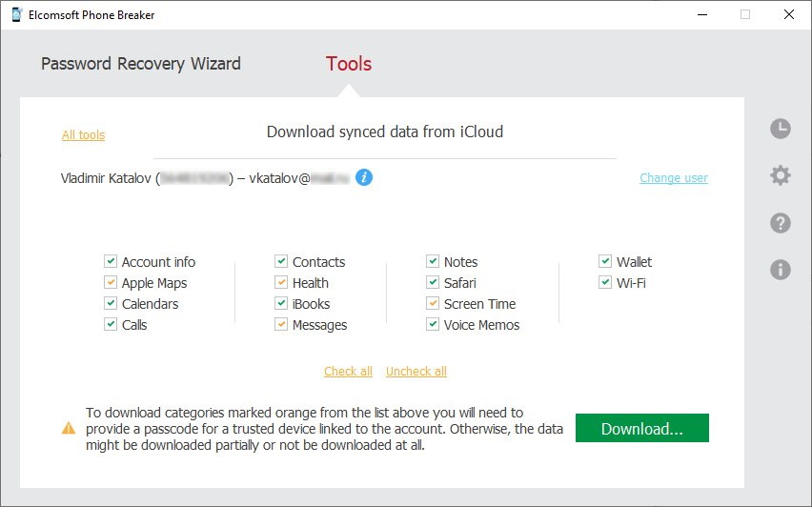The width and height of the screenshot is (812, 507).
Task: Click the blue account info icon
Action: (364, 177)
